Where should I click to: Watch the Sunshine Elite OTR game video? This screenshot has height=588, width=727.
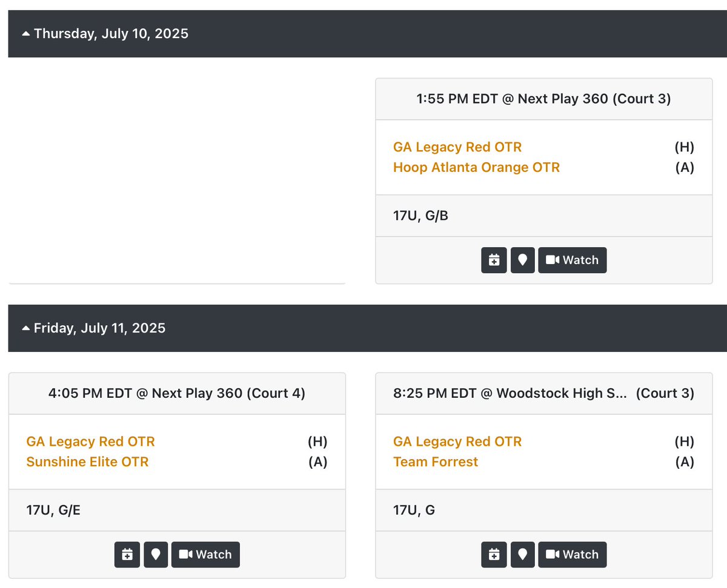(205, 554)
